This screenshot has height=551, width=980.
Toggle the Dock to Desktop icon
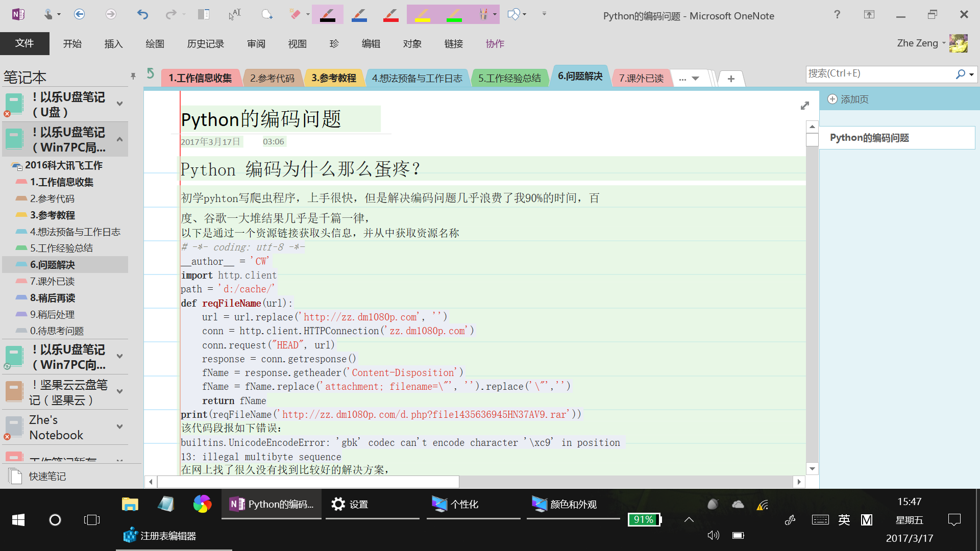pyautogui.click(x=204, y=14)
